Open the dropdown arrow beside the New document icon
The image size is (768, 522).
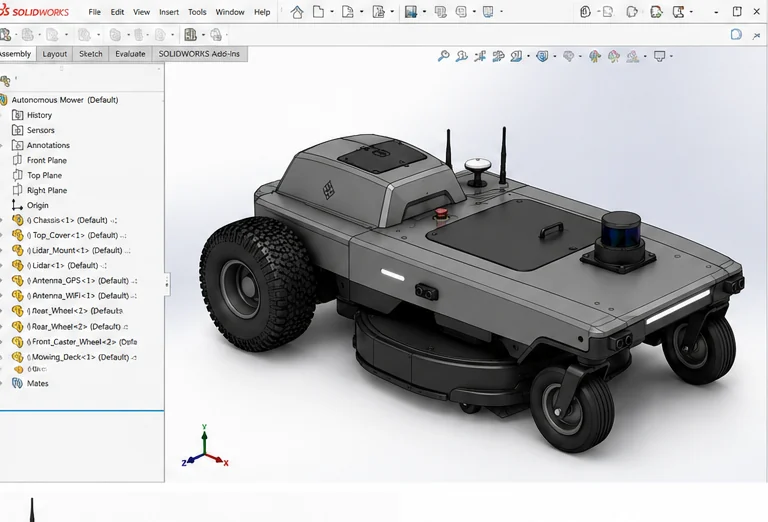332,12
